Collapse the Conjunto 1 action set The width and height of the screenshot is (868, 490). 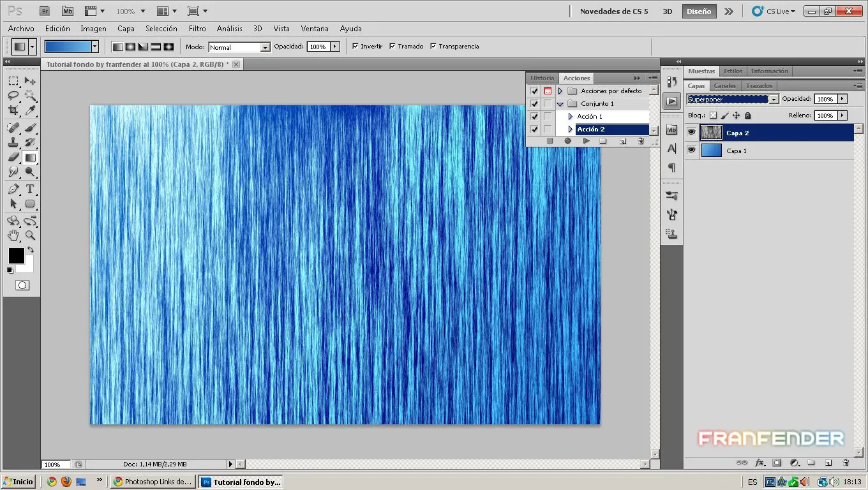(x=560, y=103)
